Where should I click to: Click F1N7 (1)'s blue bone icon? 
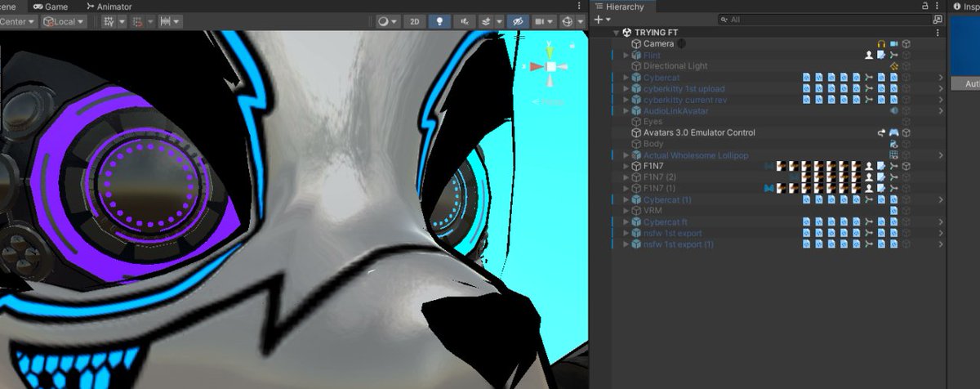tap(768, 188)
